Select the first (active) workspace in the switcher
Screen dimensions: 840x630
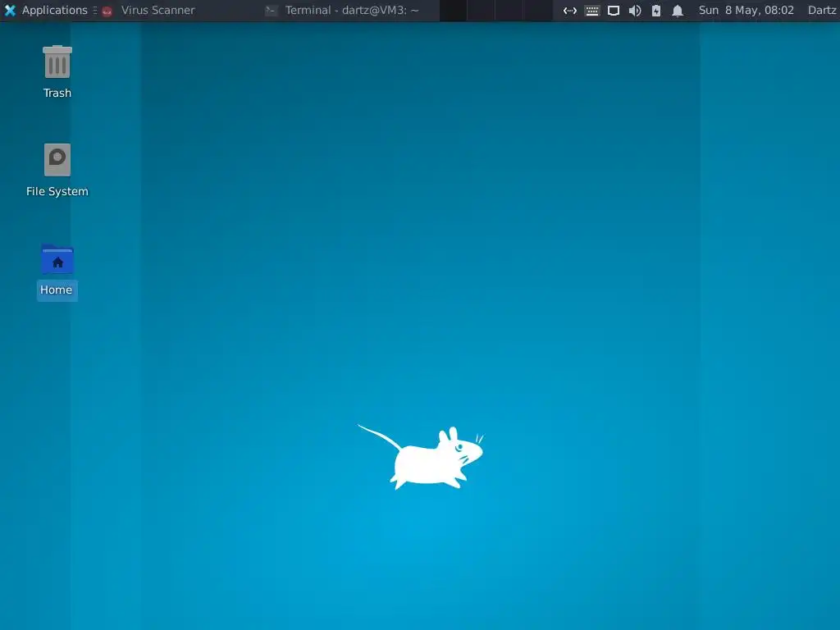coord(453,10)
